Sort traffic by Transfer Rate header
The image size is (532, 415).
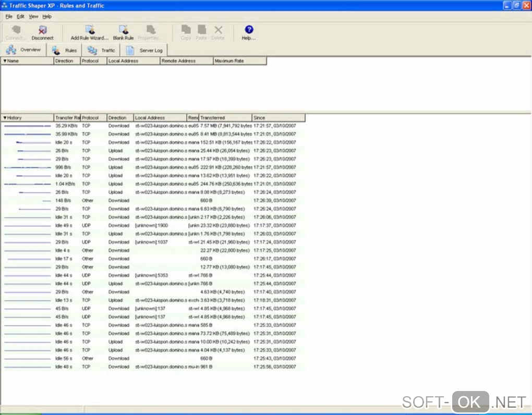(67, 118)
